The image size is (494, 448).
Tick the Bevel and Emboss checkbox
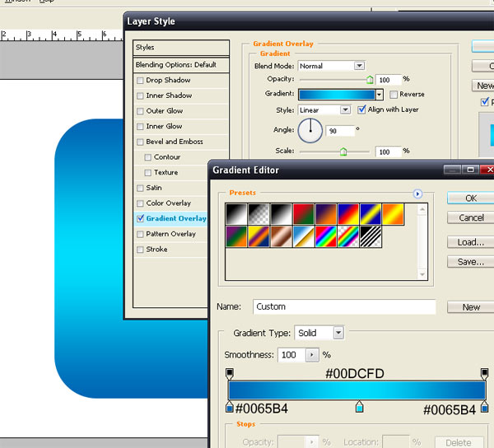click(140, 142)
